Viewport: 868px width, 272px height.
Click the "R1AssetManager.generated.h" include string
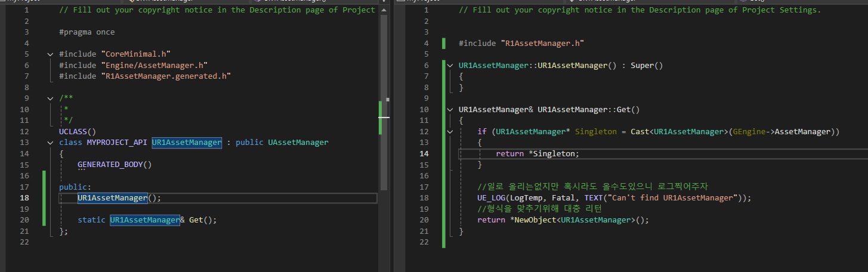165,76
